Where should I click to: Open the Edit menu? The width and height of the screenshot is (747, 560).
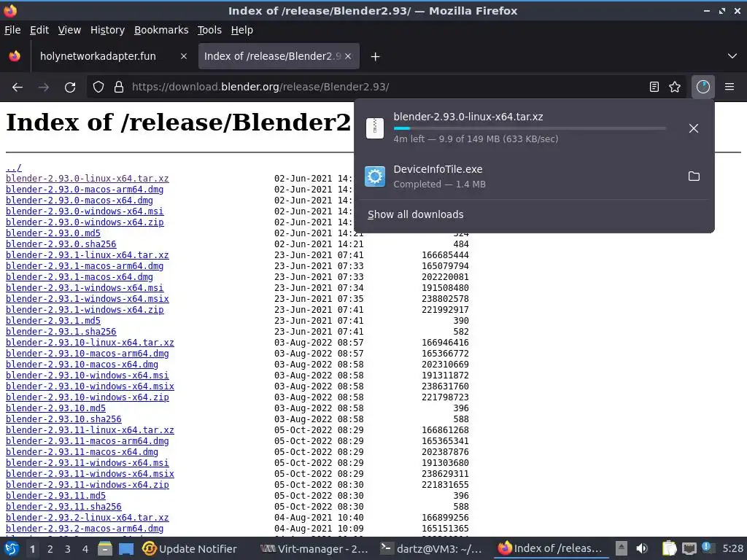coord(39,30)
